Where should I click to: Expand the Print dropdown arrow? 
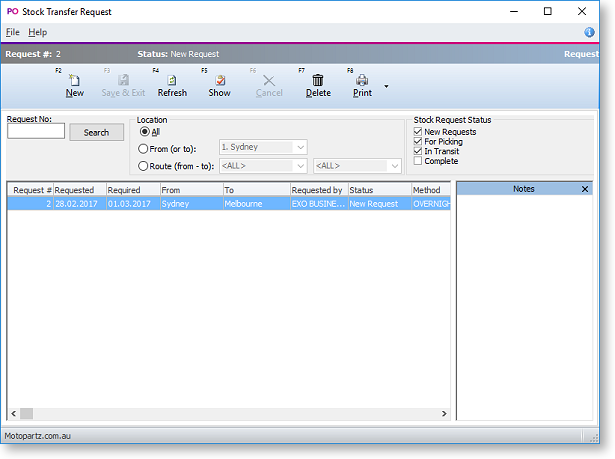point(387,86)
